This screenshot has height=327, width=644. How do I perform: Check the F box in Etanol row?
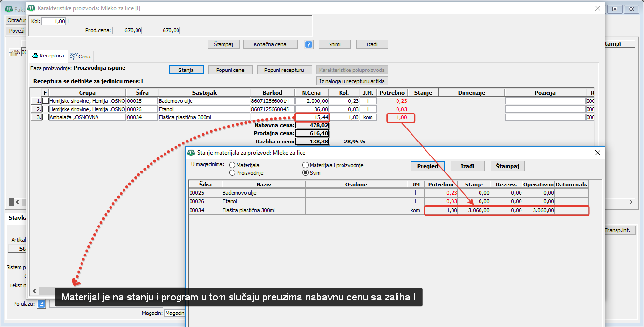pos(46,109)
